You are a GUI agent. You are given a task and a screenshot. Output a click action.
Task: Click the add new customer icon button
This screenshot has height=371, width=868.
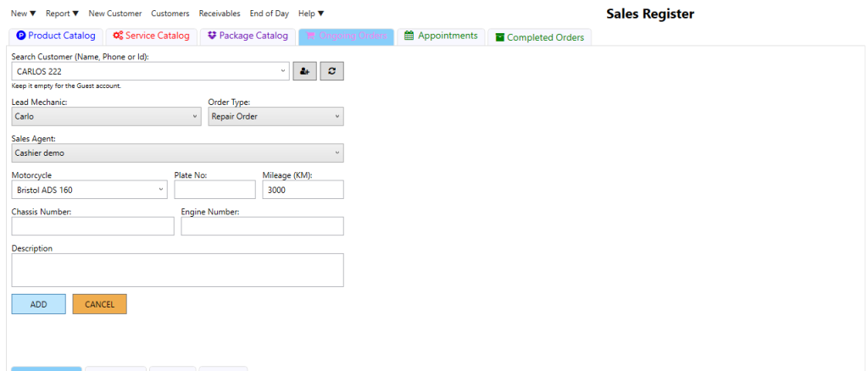tap(304, 72)
